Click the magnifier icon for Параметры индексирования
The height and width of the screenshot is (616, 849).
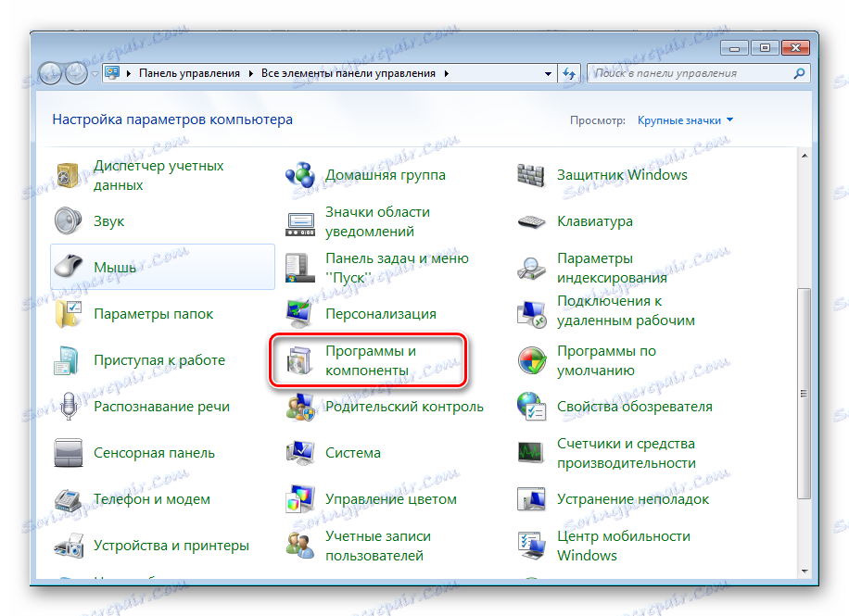[531, 269]
